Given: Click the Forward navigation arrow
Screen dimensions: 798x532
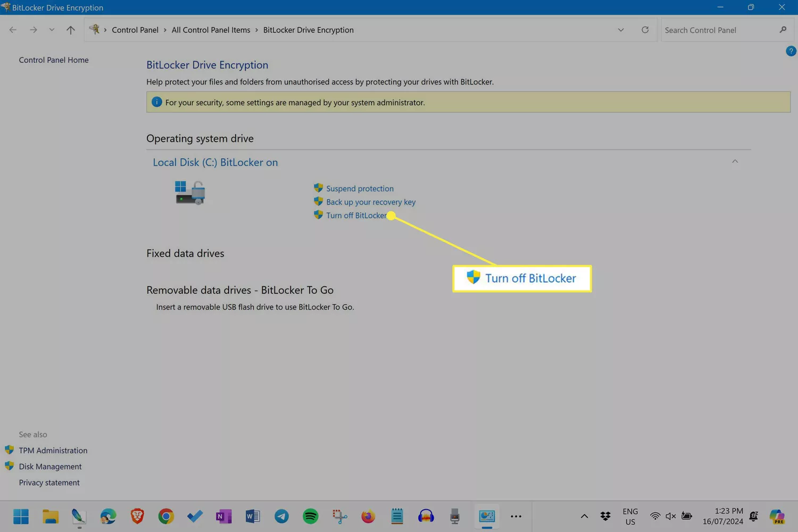Looking at the screenshot, I should coord(34,30).
